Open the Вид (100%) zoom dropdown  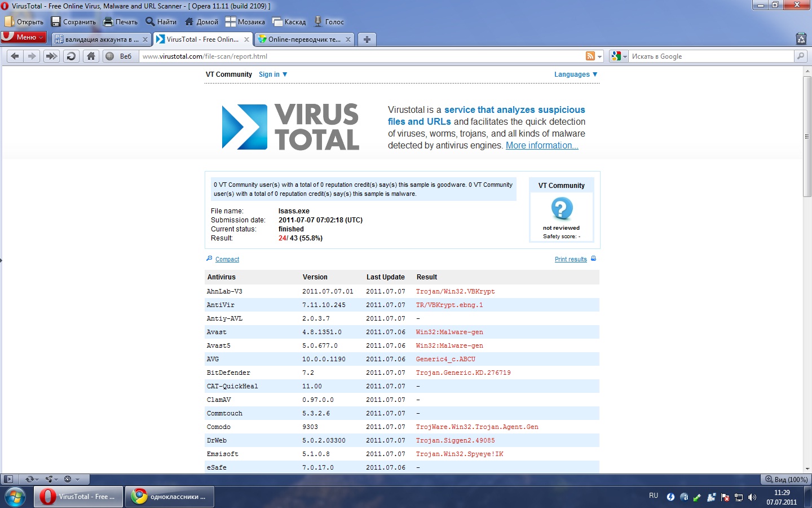pos(786,479)
